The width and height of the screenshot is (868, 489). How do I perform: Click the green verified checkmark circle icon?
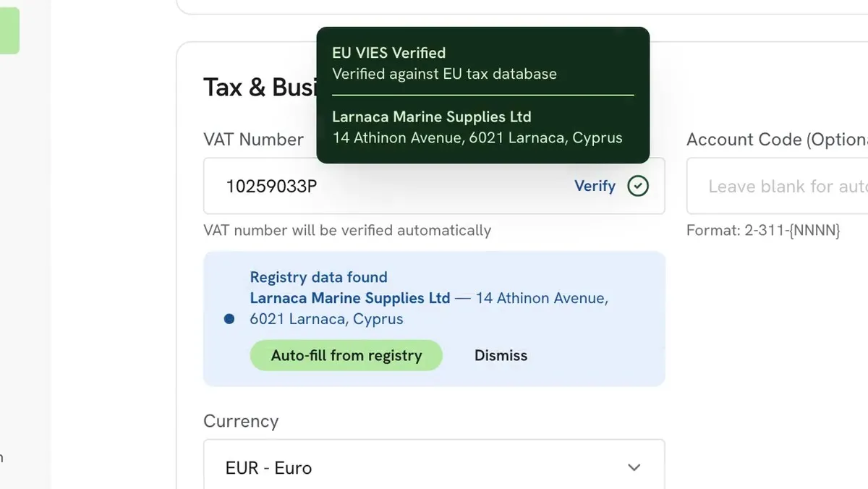[x=637, y=186]
